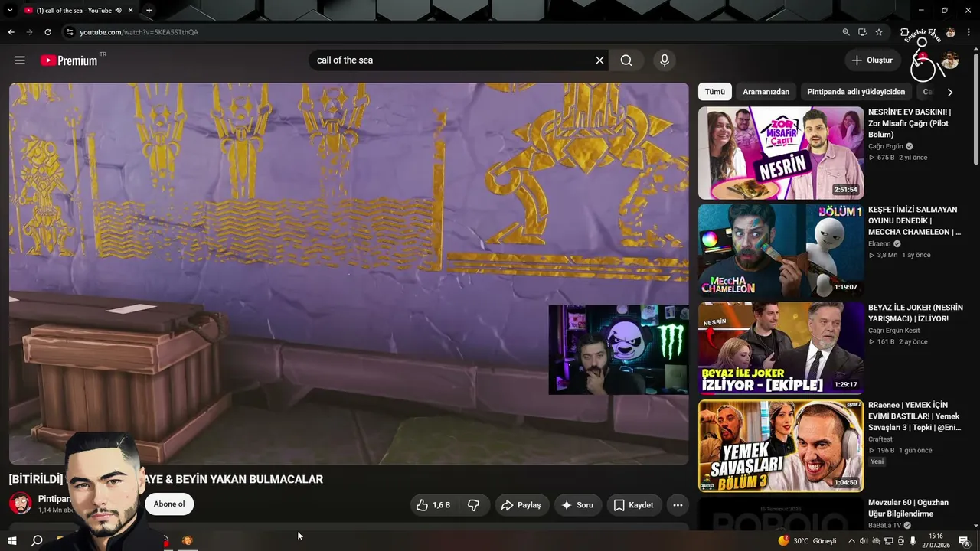Adjust volume via taskbar speaker icon

pos(864,541)
